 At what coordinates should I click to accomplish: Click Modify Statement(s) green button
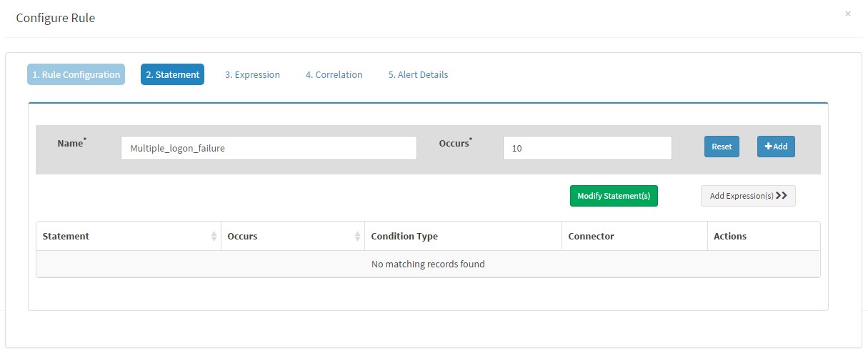(614, 196)
